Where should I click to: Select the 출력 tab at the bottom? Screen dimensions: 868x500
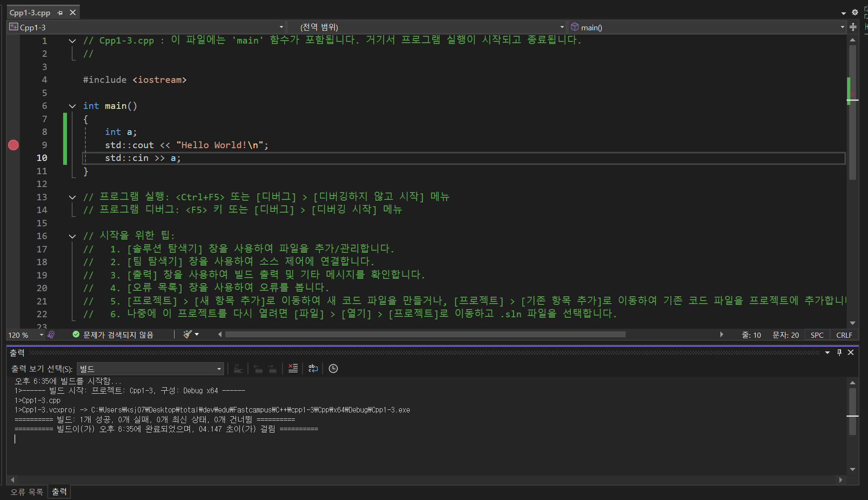[59, 492]
